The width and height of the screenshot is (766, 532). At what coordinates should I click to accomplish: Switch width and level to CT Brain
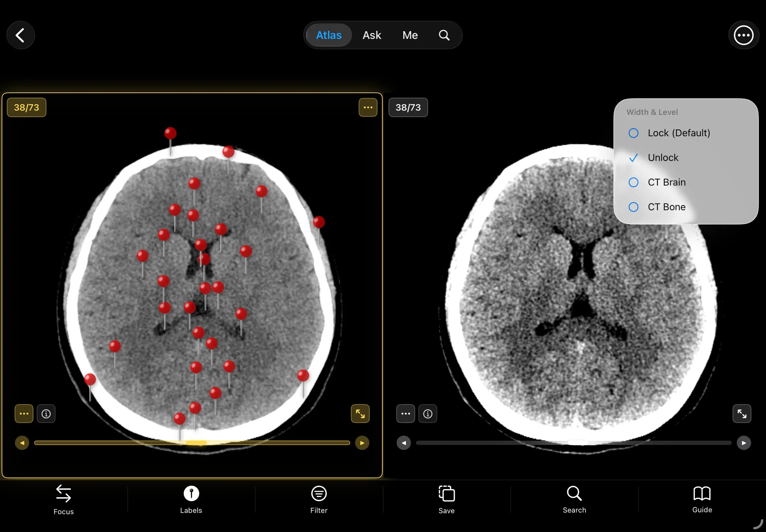pyautogui.click(x=666, y=182)
